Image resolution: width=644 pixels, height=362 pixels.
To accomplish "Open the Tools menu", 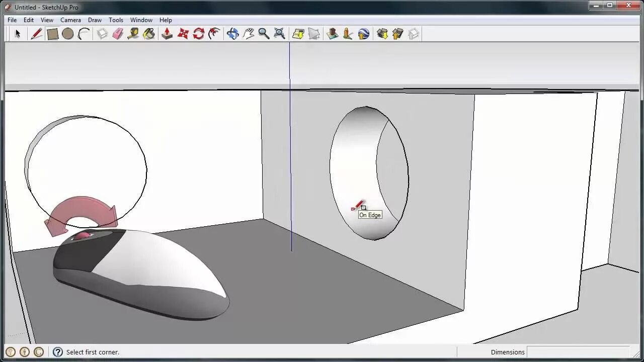I will coord(116,20).
